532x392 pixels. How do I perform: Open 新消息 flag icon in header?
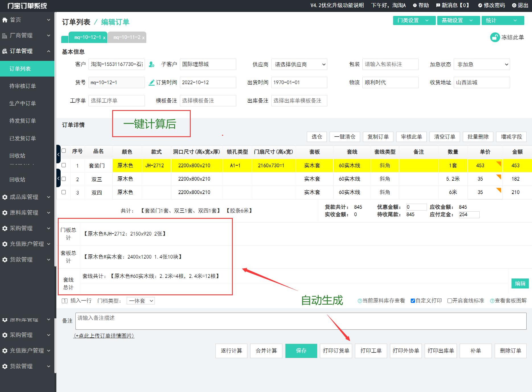[438, 5]
